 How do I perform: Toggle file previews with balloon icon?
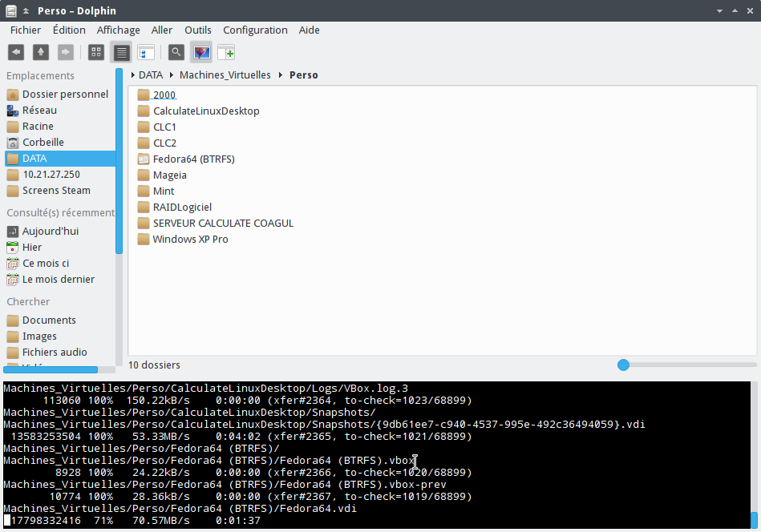pyautogui.click(x=201, y=52)
